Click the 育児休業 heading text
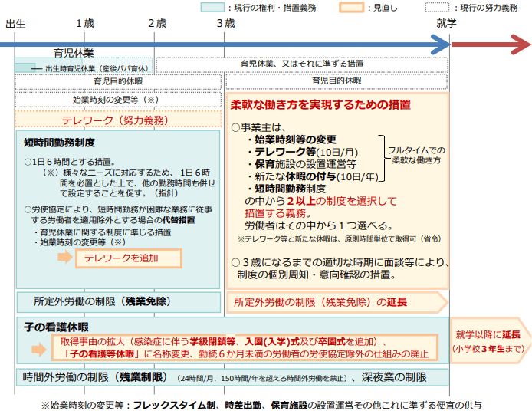 click(x=74, y=53)
